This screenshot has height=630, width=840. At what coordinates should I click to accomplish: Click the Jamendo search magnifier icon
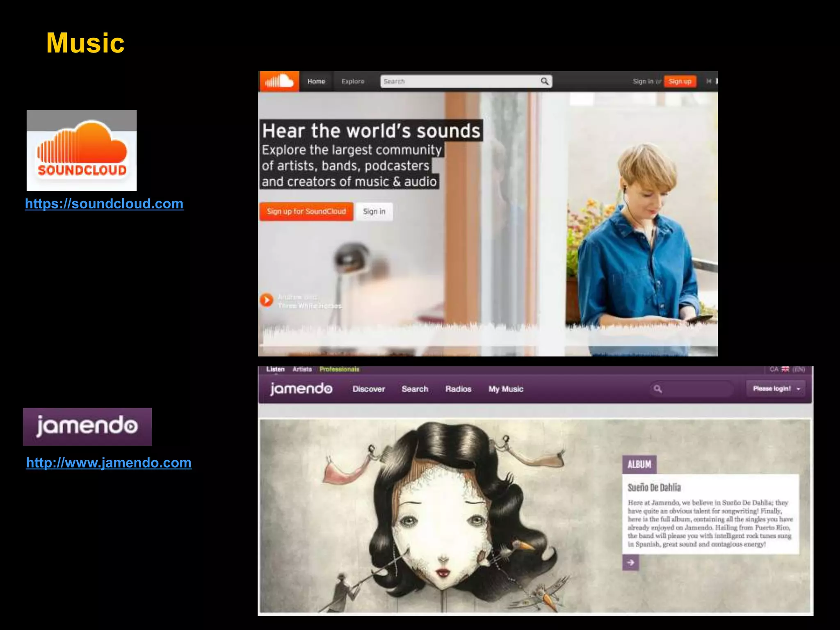point(657,389)
